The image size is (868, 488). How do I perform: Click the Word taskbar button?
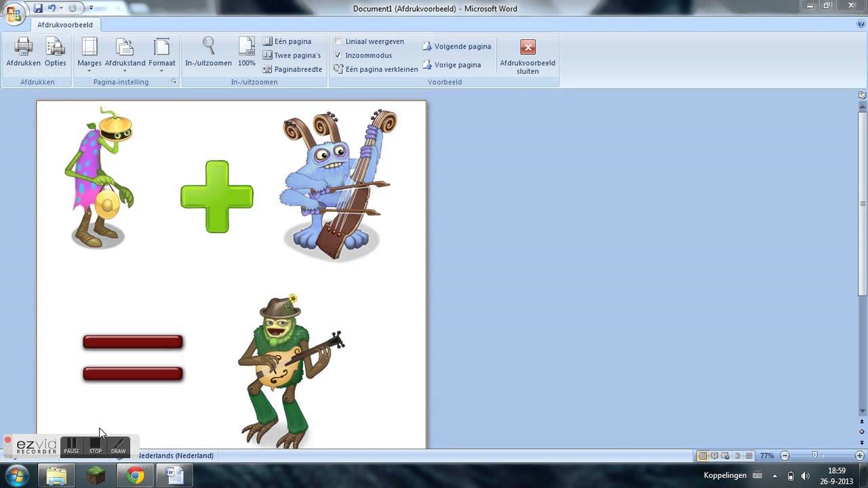(175, 476)
